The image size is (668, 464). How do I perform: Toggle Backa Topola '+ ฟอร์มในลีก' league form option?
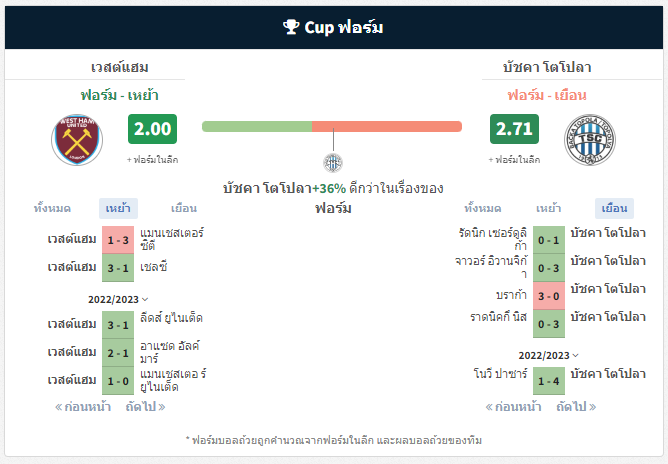pos(514,160)
